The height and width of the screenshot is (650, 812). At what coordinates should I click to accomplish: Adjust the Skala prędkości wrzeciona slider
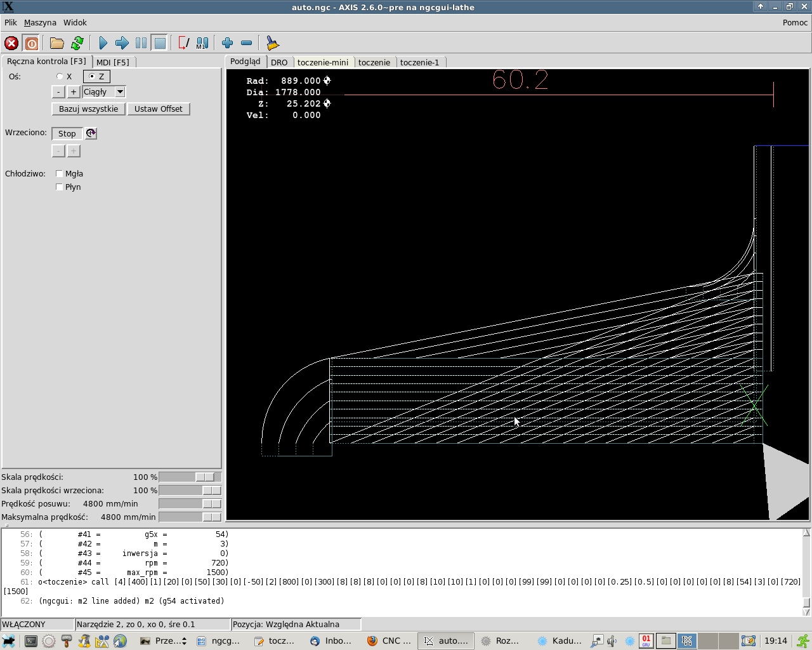click(x=190, y=491)
